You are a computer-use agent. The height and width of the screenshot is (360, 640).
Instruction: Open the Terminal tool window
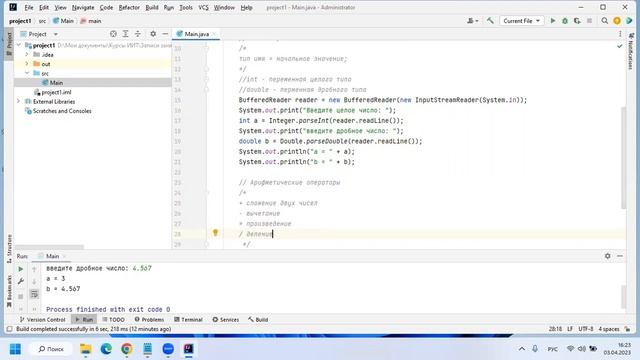(x=188, y=320)
